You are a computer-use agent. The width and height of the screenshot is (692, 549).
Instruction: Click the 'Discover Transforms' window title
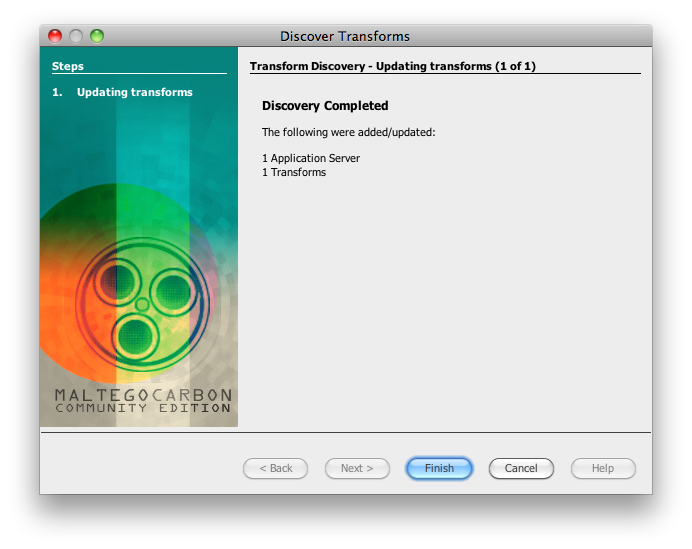pos(345,36)
